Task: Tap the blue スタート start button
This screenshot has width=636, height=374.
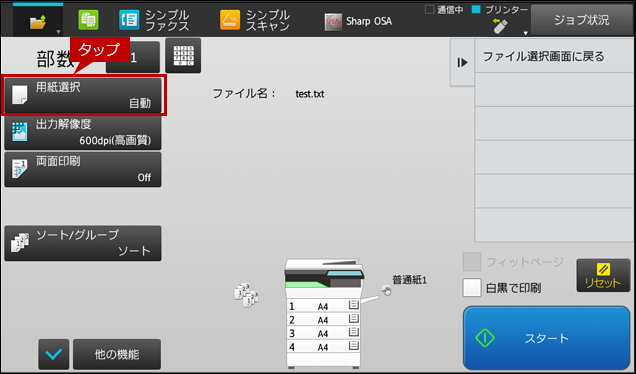Action: [546, 338]
